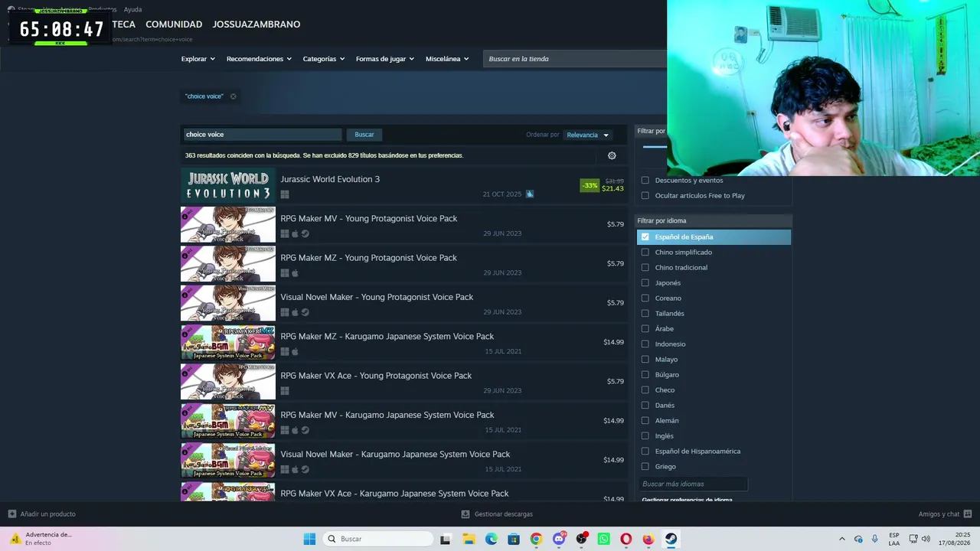Image resolution: width=980 pixels, height=551 pixels.
Task: Expand the Categorías menu
Action: point(324,59)
